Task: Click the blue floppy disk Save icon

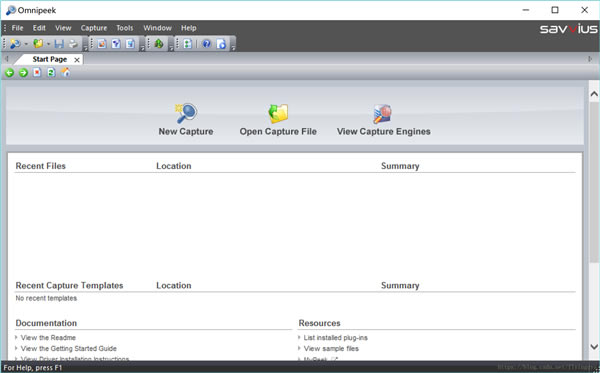Action: point(59,44)
